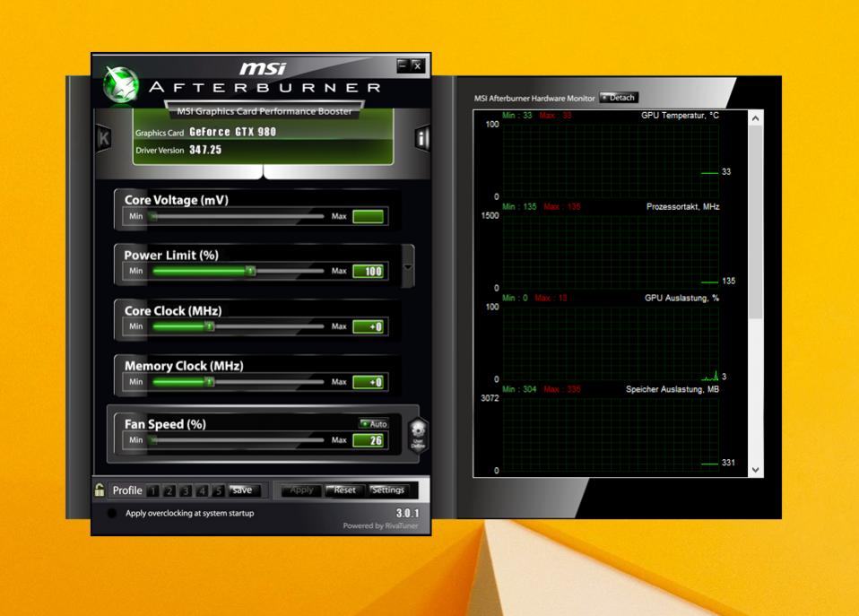Click the Power Limit value field showing 100
Viewport: 859px width, 616px height.
pos(369,272)
